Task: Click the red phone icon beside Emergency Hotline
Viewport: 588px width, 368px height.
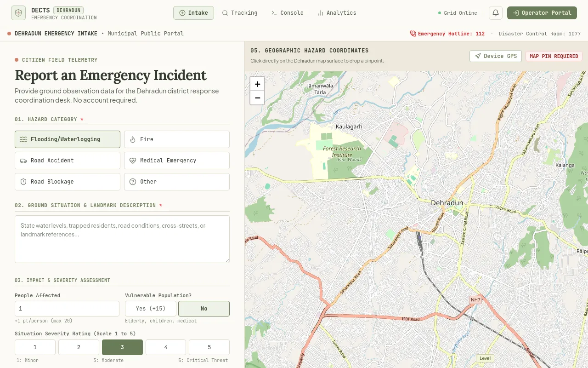Action: click(413, 34)
